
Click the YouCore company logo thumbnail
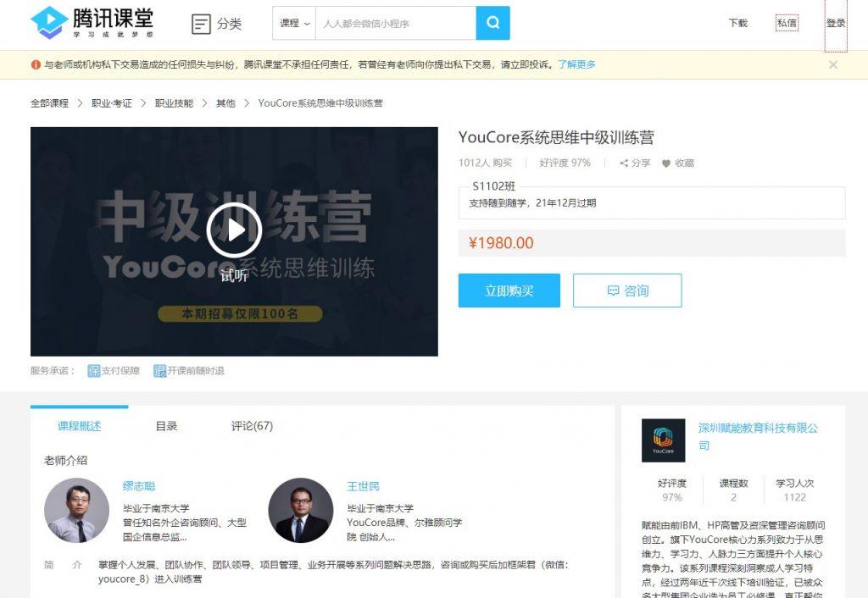tap(662, 440)
